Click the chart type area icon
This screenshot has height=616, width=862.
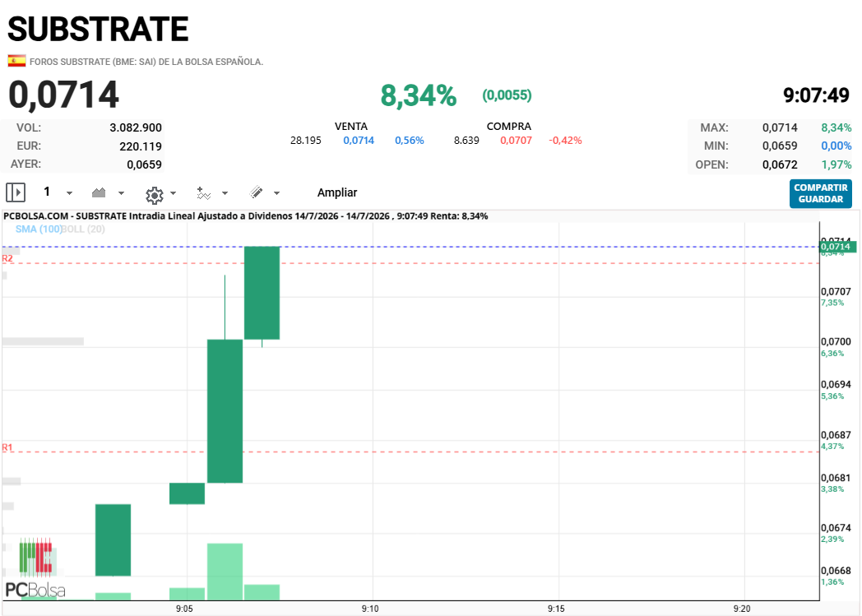(x=99, y=192)
